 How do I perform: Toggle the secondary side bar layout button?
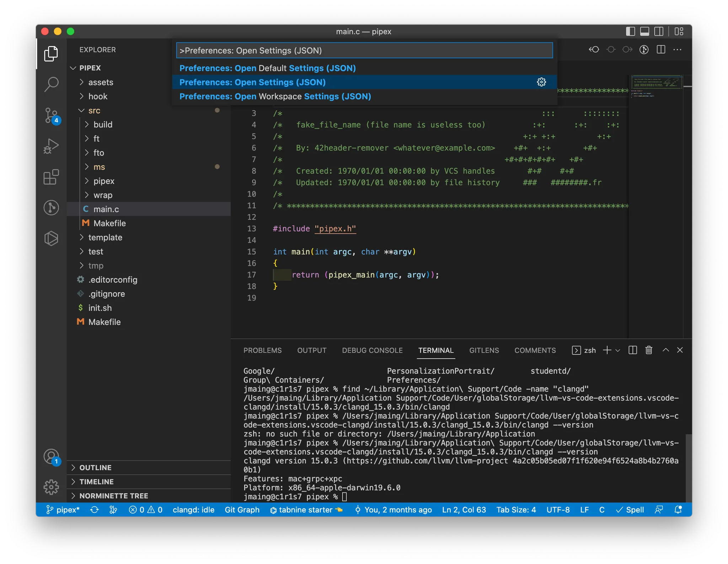[x=659, y=31]
